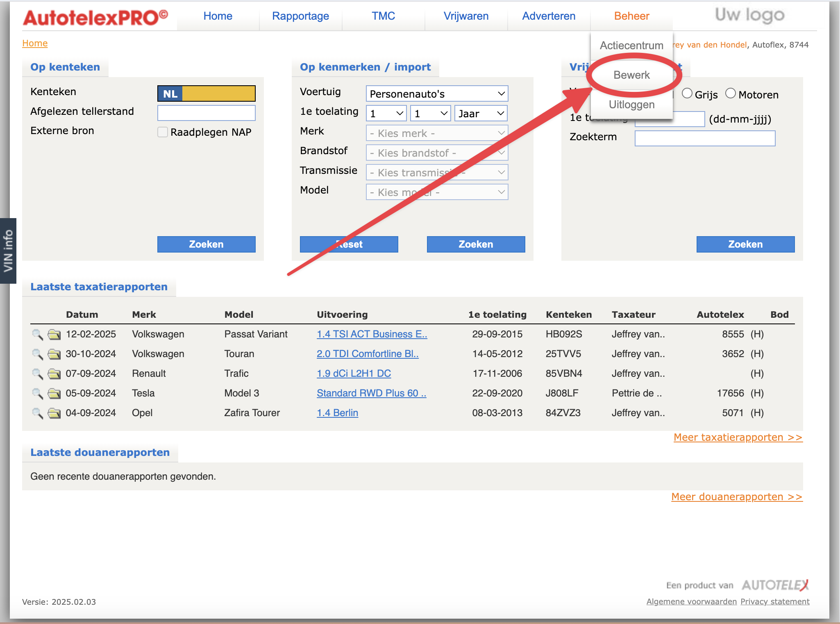840x624 pixels.
Task: Click the Zoekterm input field
Action: click(x=705, y=138)
